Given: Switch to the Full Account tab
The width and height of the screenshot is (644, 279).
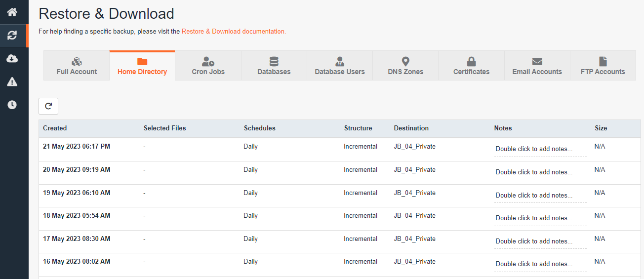Looking at the screenshot, I should tap(77, 66).
